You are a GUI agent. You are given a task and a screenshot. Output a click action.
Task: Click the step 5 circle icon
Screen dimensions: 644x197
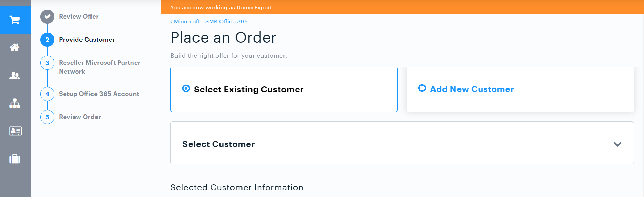click(47, 117)
